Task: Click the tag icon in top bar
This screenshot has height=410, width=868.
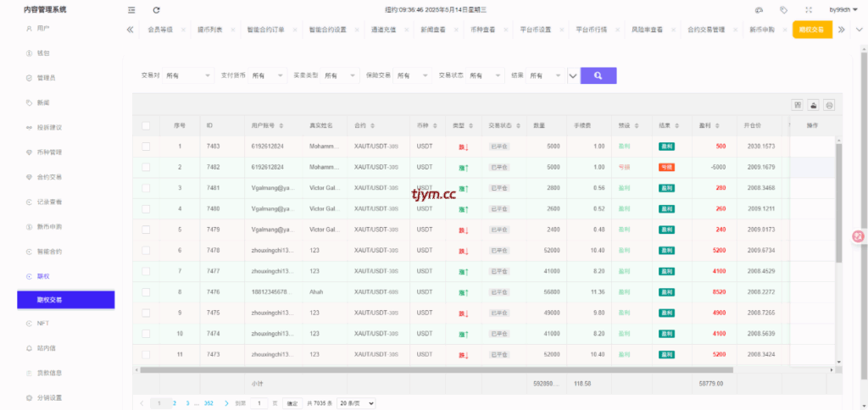Action: click(783, 10)
